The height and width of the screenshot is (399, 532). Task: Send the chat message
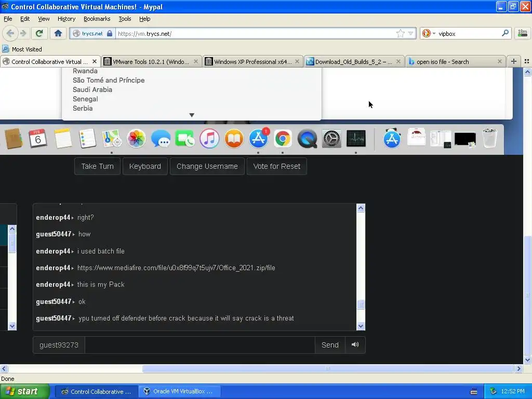click(x=330, y=345)
